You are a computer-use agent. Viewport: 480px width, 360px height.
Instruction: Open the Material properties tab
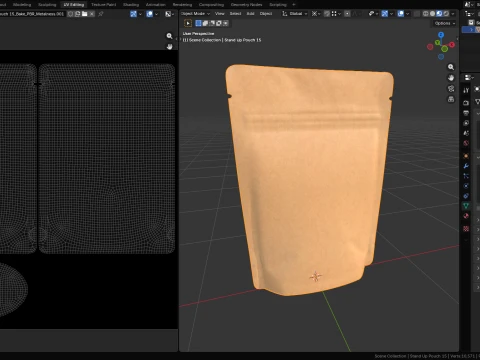pyautogui.click(x=466, y=216)
